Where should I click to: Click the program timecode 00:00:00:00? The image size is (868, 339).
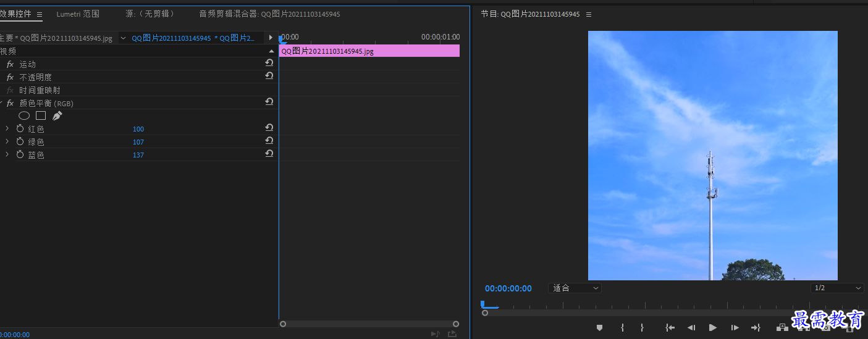click(x=508, y=288)
